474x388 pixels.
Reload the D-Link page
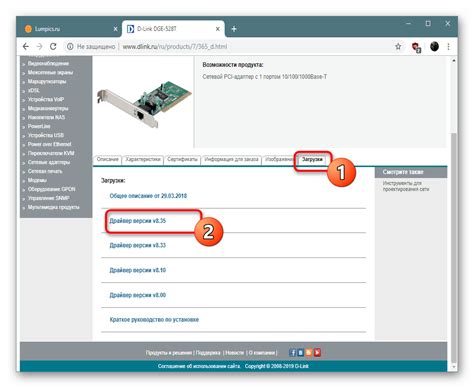pos(53,47)
